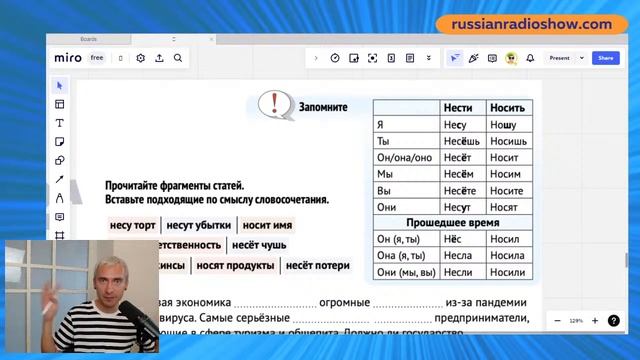The height and width of the screenshot is (360, 640).
Task: Toggle collaborator cursors icon
Action: pyautogui.click(x=454, y=58)
